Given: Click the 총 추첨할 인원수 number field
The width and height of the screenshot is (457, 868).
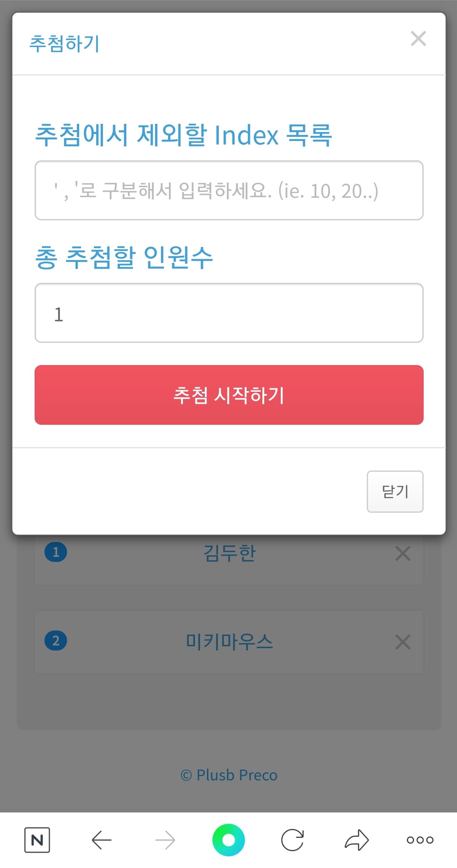Looking at the screenshot, I should 229,313.
